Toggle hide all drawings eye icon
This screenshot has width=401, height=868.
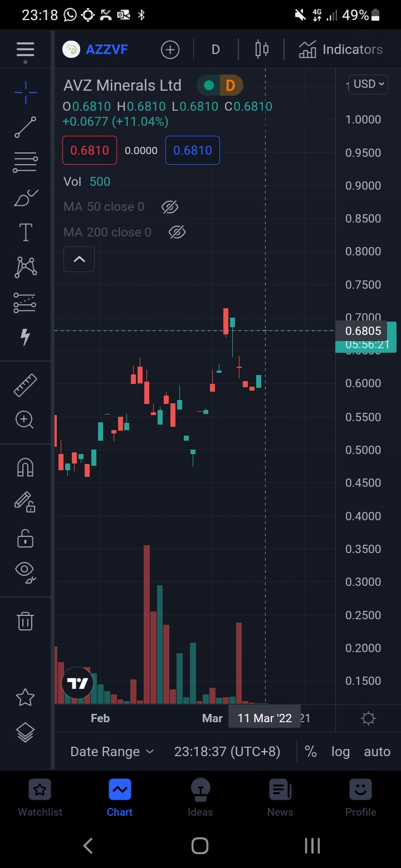[26, 573]
